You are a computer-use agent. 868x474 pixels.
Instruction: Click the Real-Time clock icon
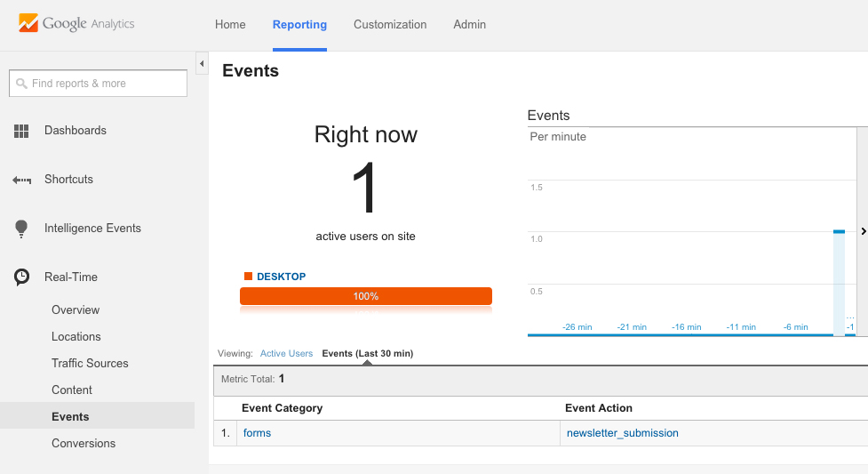point(22,277)
